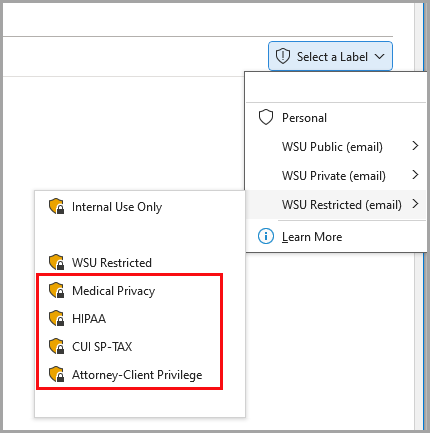Open WSU Restricted (email) submenu

coord(336,205)
